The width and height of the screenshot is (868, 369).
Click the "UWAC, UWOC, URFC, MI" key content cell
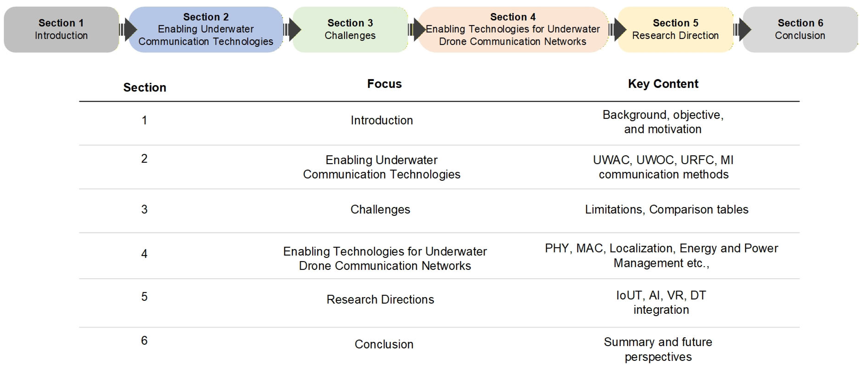pyautogui.click(x=663, y=167)
